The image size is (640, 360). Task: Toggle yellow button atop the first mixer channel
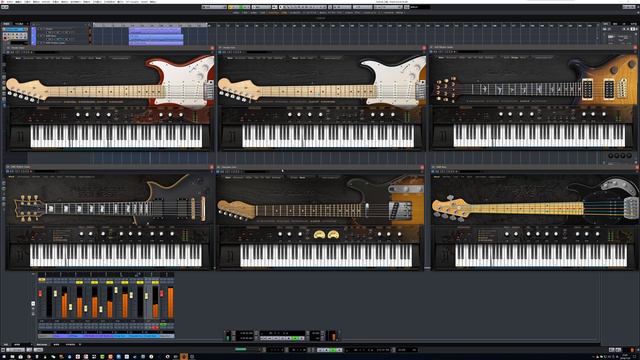(x=42, y=280)
